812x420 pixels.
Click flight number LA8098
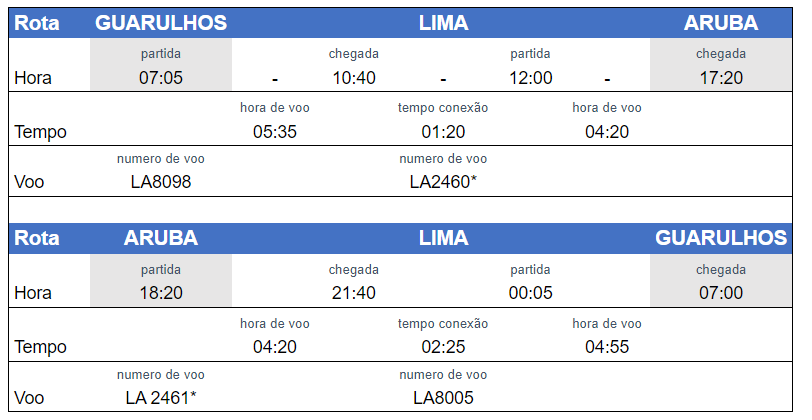click(x=161, y=182)
